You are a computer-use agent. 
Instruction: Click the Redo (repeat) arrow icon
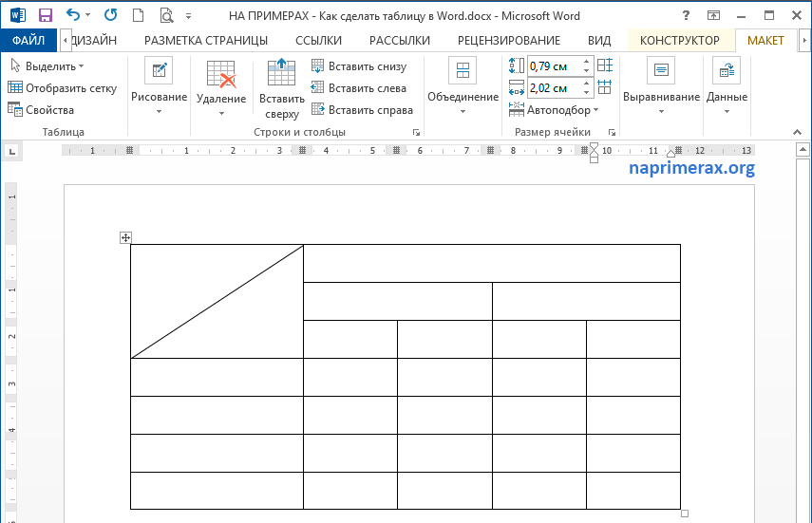(111, 15)
